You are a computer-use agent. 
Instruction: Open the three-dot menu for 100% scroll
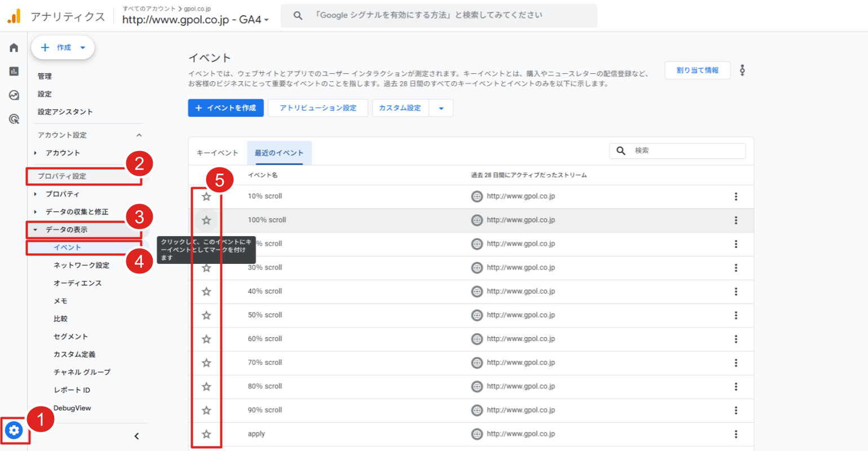736,220
